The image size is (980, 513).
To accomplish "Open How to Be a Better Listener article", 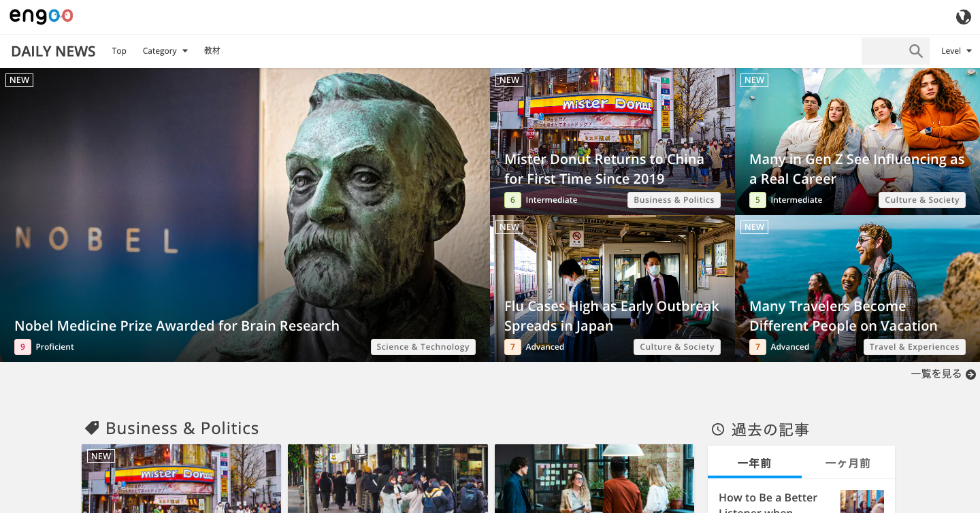I will tap(768, 502).
